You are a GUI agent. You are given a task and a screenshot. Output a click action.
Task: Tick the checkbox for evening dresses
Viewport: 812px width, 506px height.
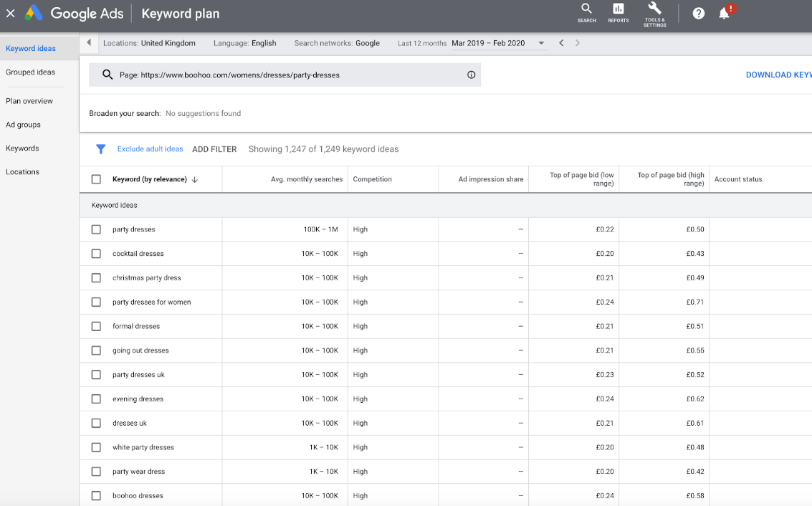[96, 398]
